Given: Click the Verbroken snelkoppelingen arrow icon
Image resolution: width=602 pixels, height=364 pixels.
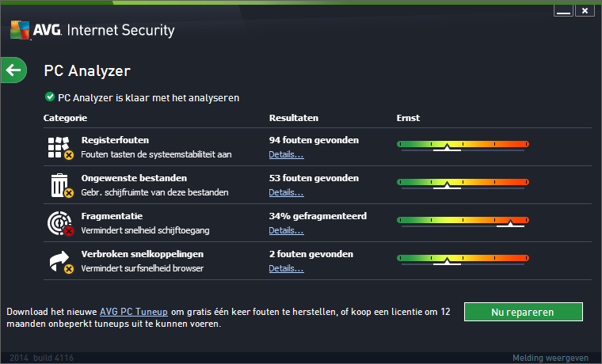Looking at the screenshot, I should [59, 261].
